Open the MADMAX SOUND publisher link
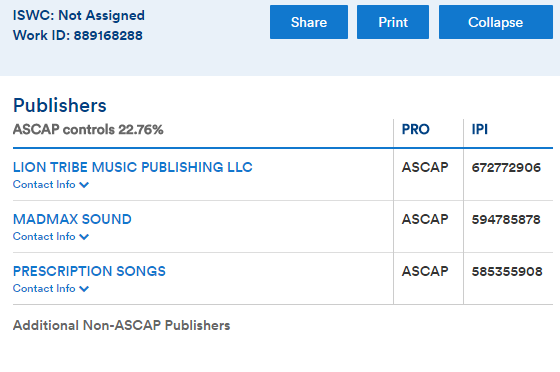Screen dimensions: 560x372 (72, 219)
